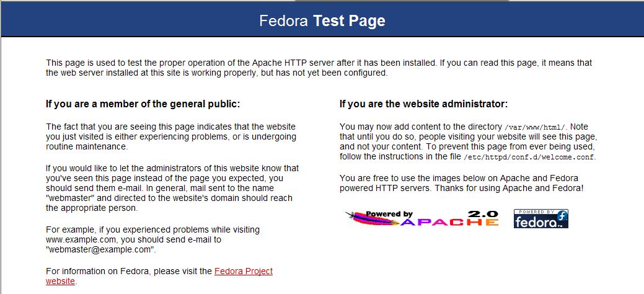Click the /etc/httpd/conf.d/welcome.conf file path
The image size is (644, 294).
click(529, 157)
